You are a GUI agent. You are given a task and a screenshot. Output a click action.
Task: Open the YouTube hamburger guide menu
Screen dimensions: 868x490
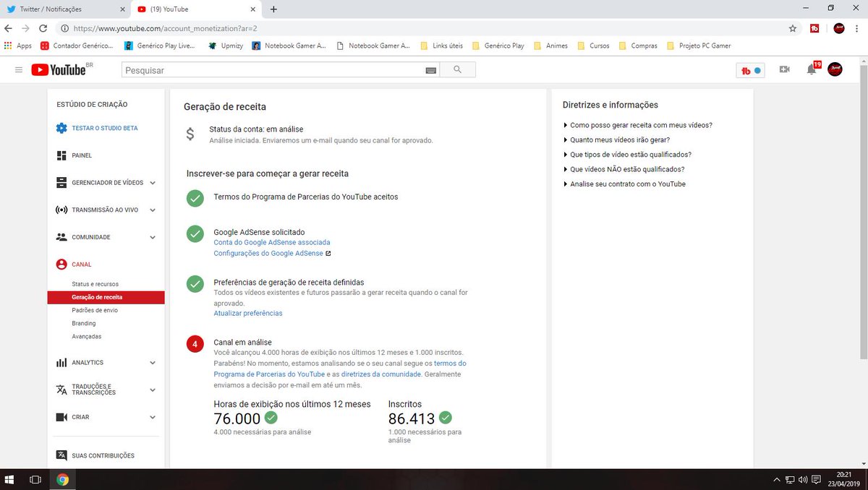(x=19, y=69)
